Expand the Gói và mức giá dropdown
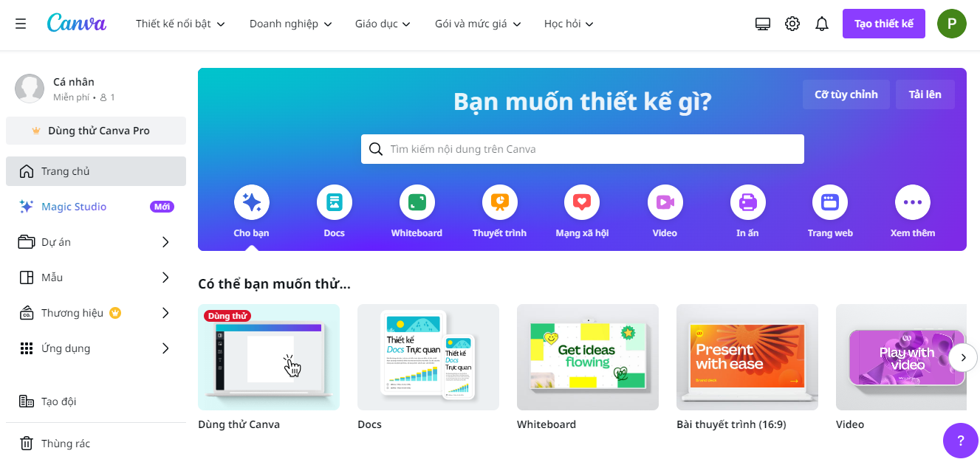 (x=478, y=24)
